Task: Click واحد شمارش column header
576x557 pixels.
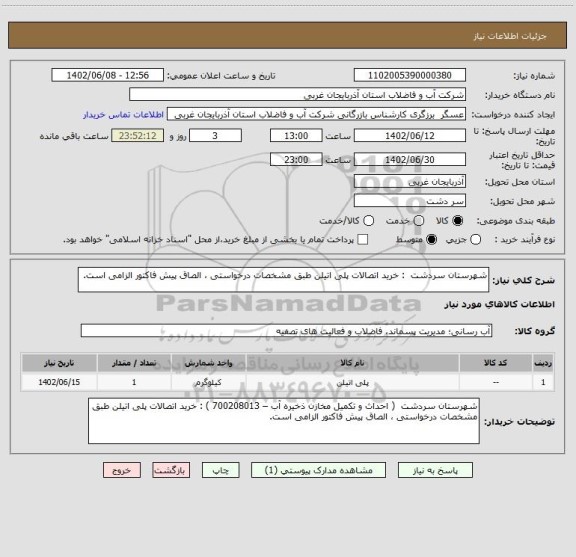Action: click(208, 363)
